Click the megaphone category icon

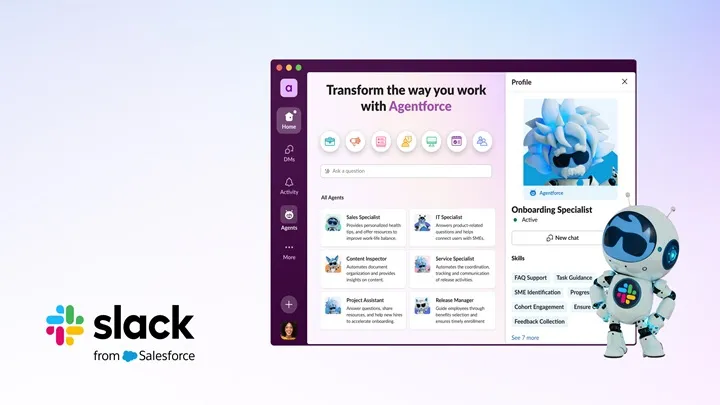click(x=354, y=142)
